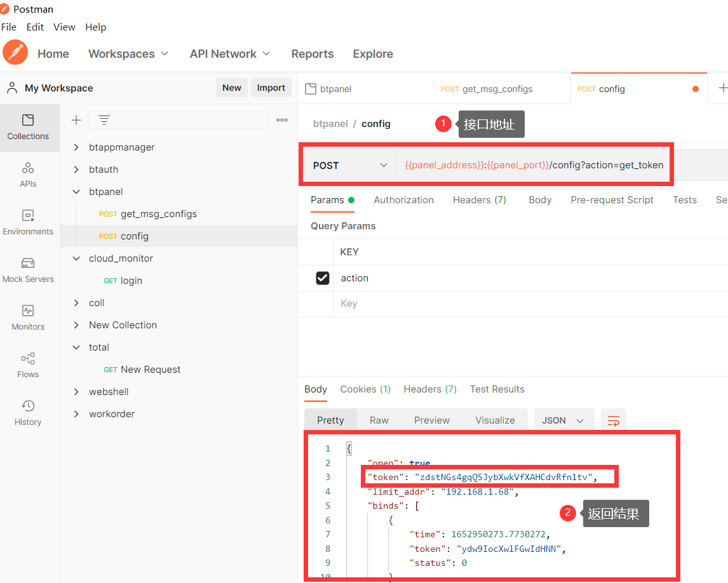Open the APIs sidebar panel
Screen dimensions: 728x583
click(28, 175)
